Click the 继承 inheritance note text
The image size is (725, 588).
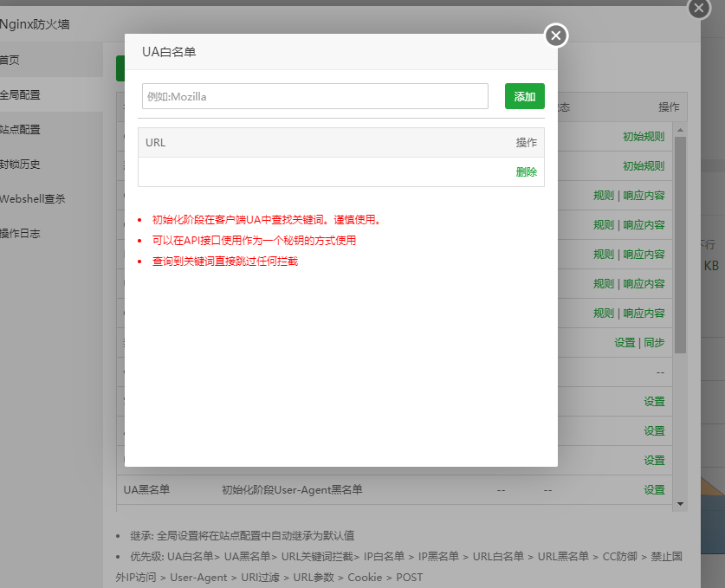243,535
